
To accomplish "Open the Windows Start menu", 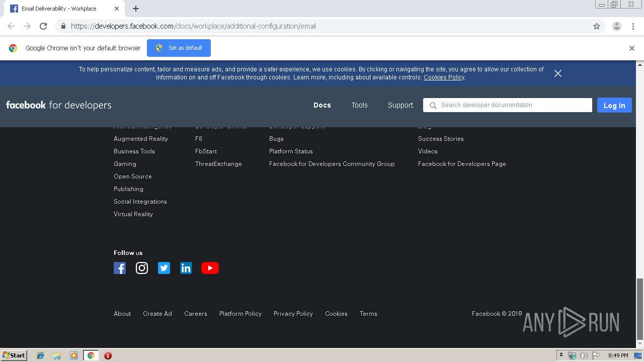I will tap(14, 355).
